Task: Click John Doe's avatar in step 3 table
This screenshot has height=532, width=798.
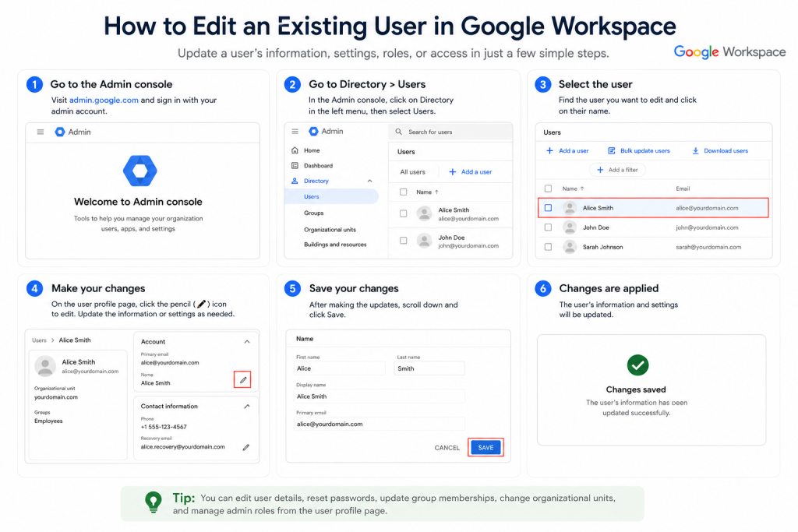Action: pos(570,227)
